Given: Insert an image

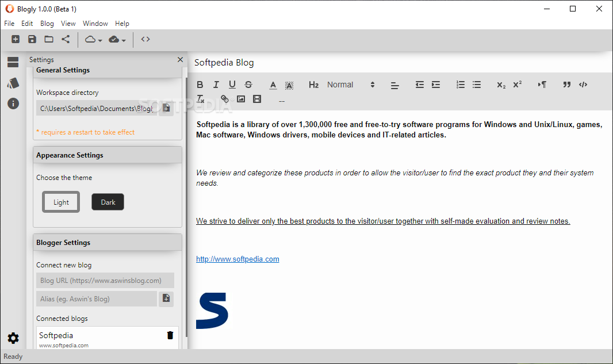Looking at the screenshot, I should tap(241, 99).
